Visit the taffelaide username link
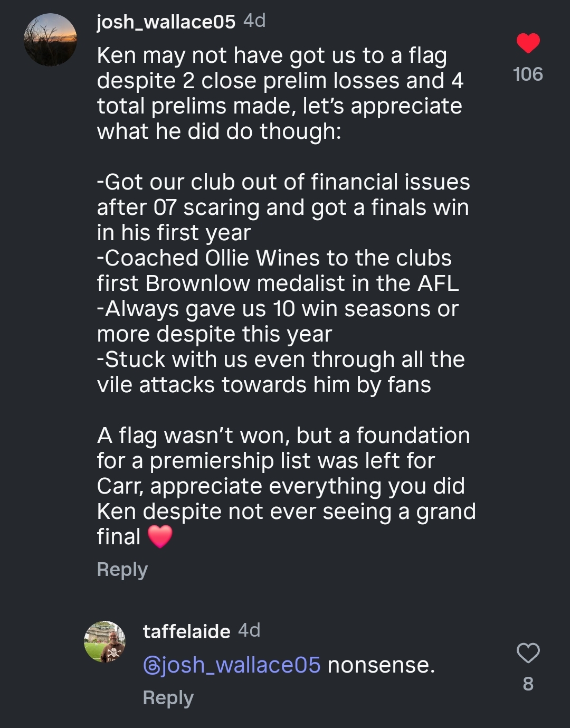Viewport: 570px width, 728px height. (187, 631)
